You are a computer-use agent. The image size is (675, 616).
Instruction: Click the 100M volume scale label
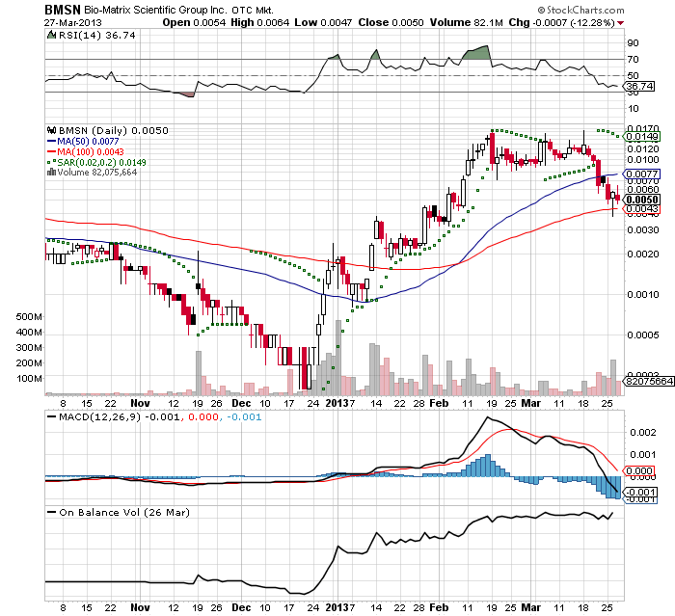point(29,379)
